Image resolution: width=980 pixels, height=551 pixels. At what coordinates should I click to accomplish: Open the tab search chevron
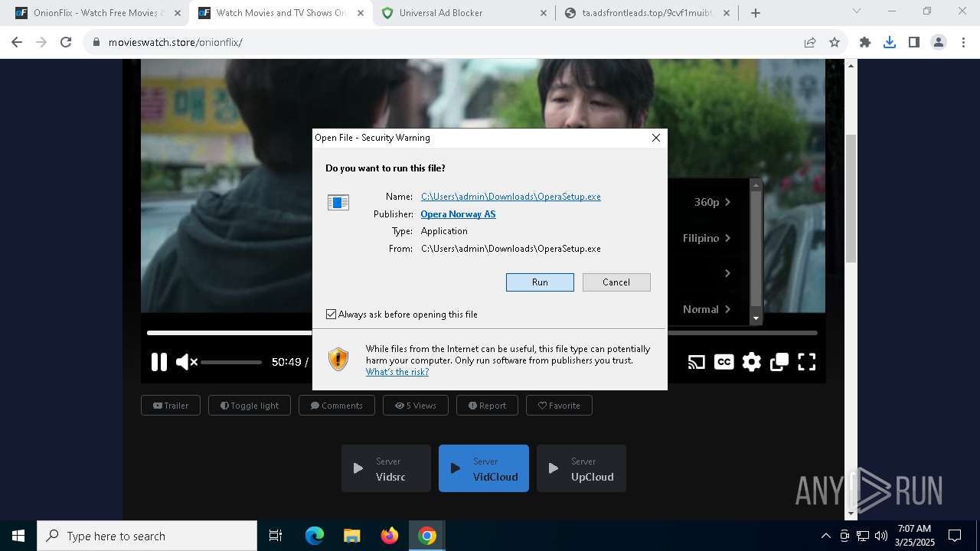click(x=857, y=11)
